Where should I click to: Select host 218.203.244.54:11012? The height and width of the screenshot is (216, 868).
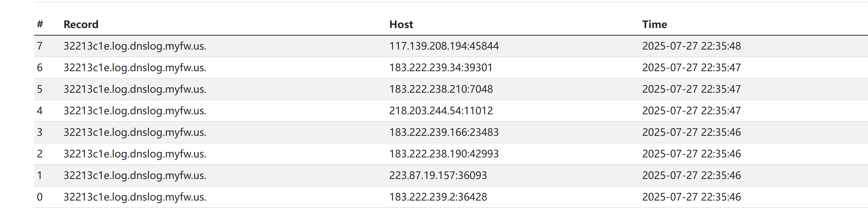[x=441, y=111]
